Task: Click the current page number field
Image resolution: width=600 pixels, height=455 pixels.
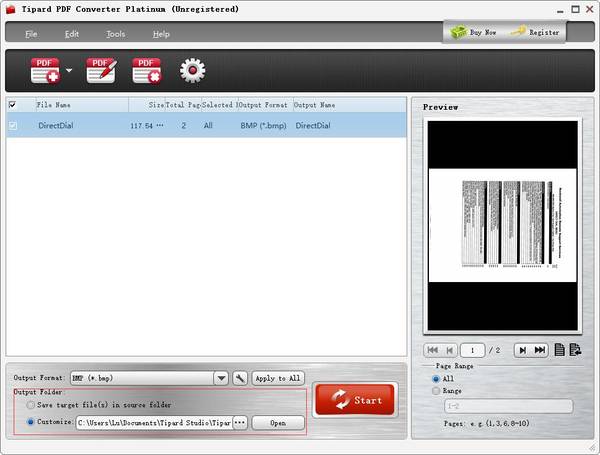Action: (472, 350)
